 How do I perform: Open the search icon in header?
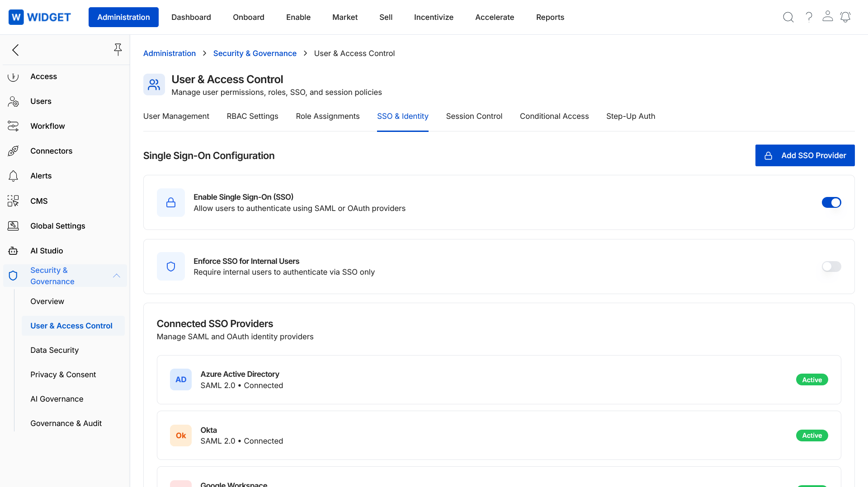[x=788, y=17]
